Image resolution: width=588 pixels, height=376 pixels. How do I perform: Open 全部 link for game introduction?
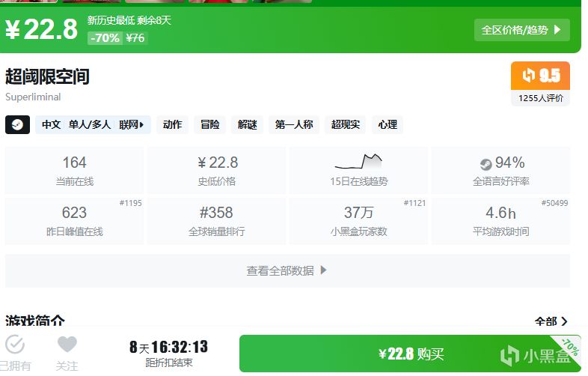pos(551,321)
